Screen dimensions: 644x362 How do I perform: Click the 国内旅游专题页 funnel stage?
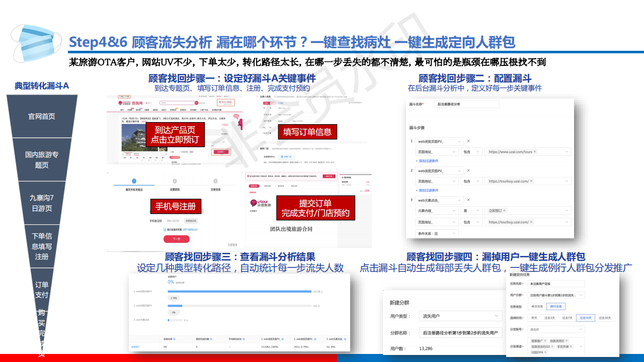click(x=42, y=159)
